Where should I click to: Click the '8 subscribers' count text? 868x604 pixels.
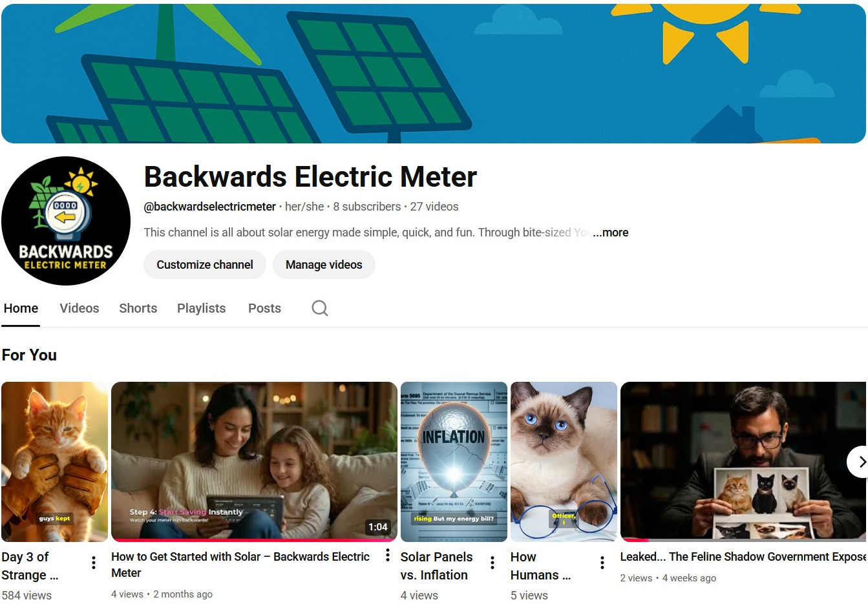pyautogui.click(x=366, y=207)
